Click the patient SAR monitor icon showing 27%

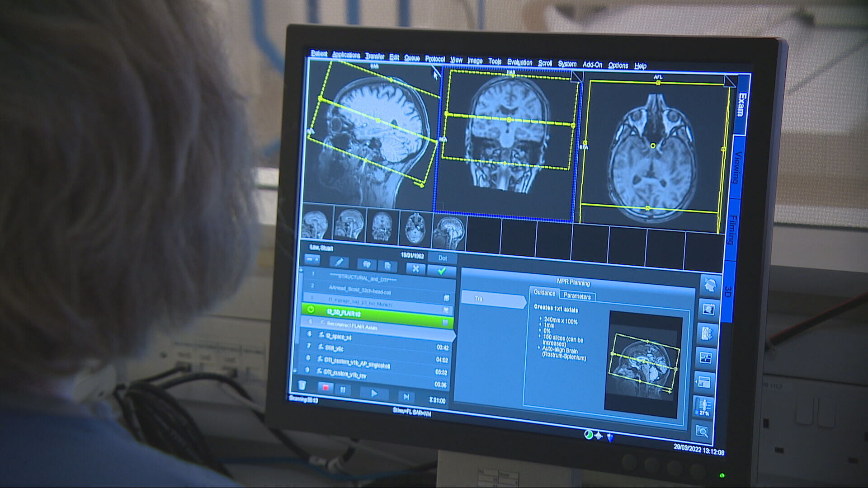pos(704,404)
